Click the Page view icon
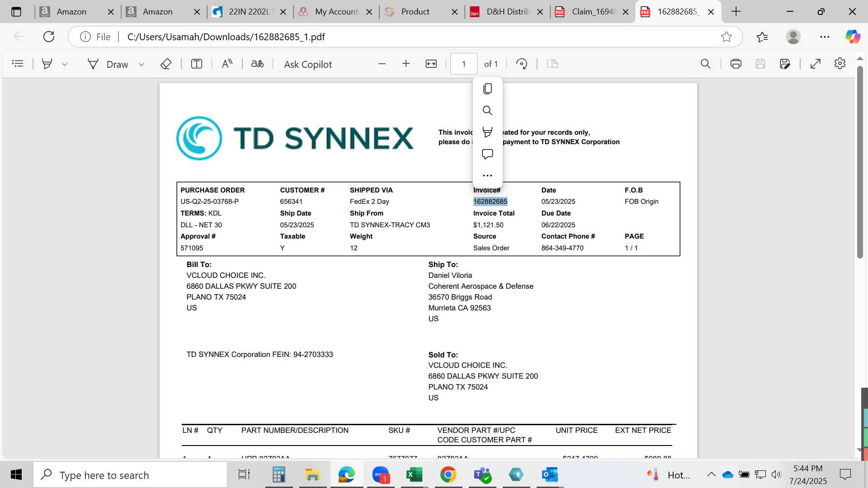This screenshot has width=868, height=488. [552, 64]
